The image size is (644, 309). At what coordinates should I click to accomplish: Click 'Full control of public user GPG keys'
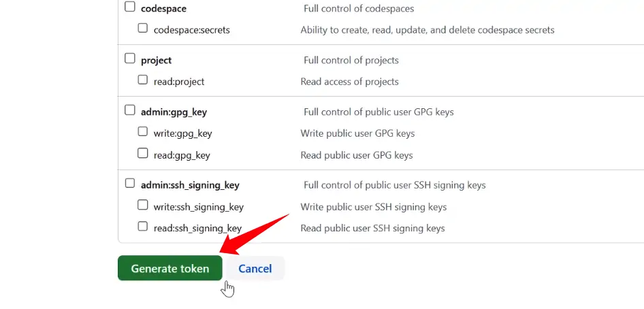pyautogui.click(x=379, y=112)
